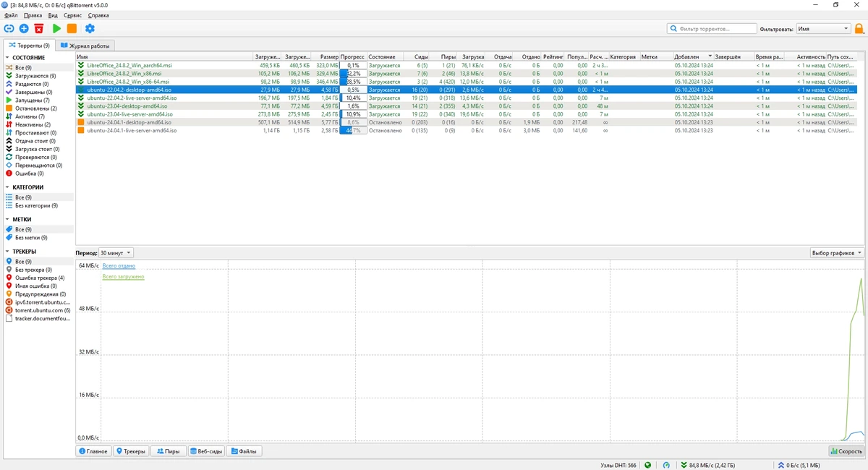Select the ubuntu-24.04.1-desktop-amd64.iso progress bar

tap(353, 122)
